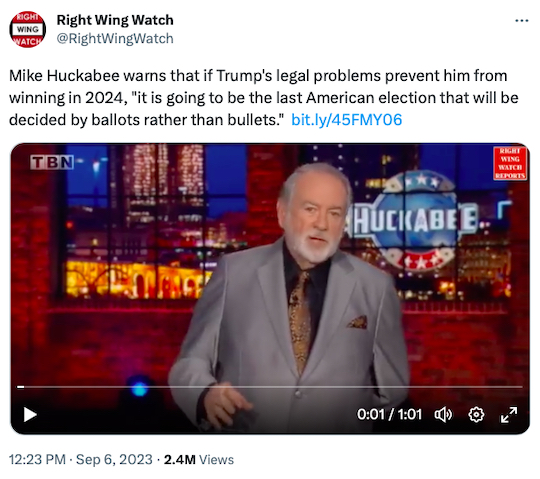View the 2.4M Views count
Image resolution: width=540 pixels, height=479 pixels.
(199, 459)
